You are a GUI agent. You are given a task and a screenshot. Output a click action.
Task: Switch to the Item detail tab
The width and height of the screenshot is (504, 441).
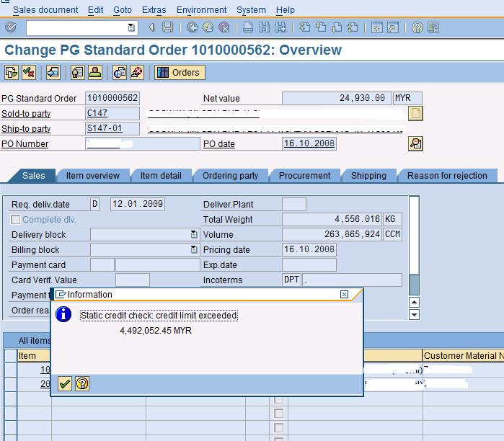click(x=161, y=176)
